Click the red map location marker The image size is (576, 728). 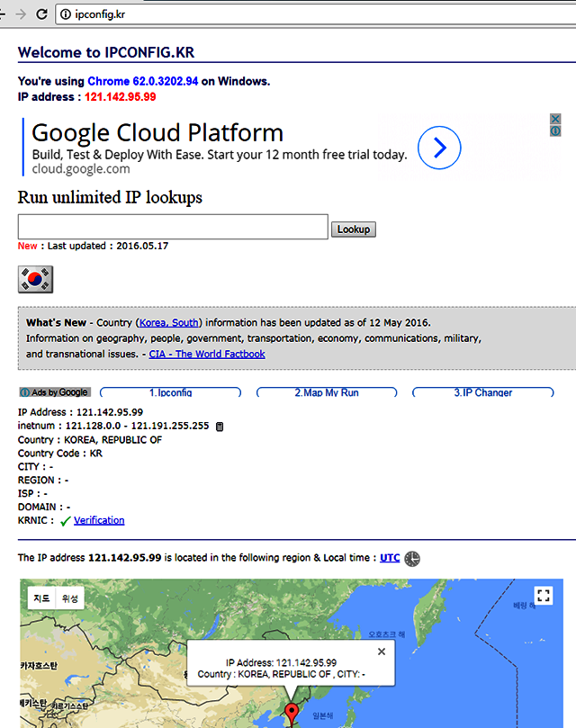point(291,715)
